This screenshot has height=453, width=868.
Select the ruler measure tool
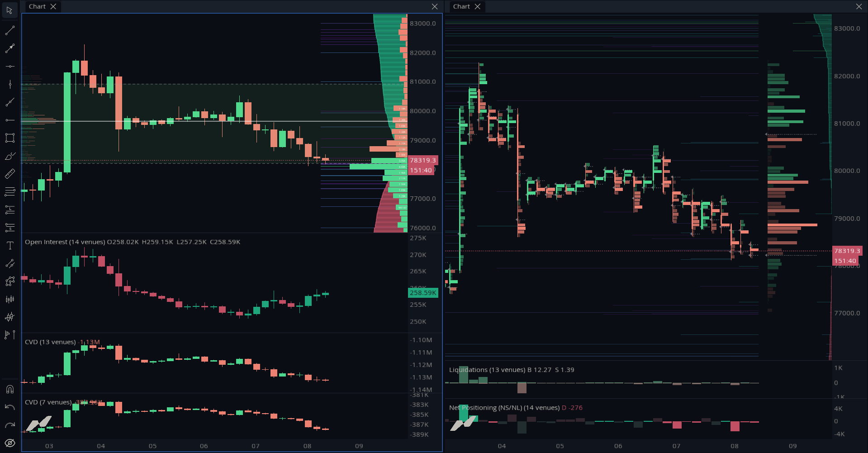pyautogui.click(x=9, y=174)
